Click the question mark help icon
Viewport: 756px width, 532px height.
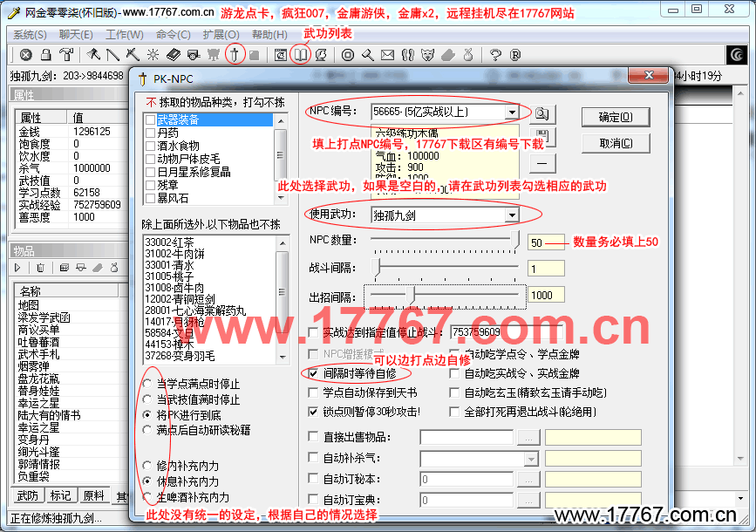495,55
